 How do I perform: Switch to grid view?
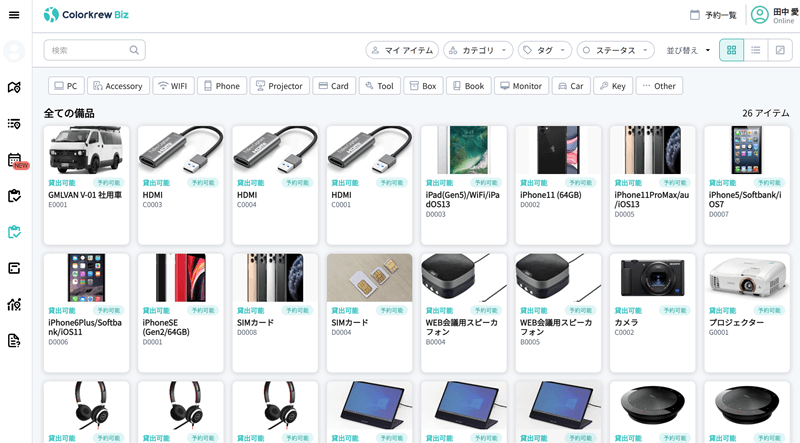731,50
